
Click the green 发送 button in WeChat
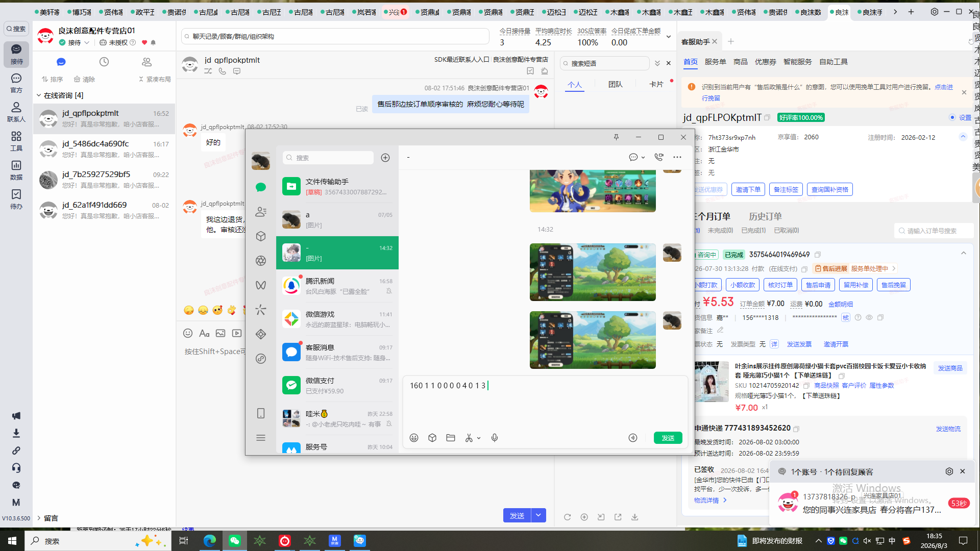(668, 438)
